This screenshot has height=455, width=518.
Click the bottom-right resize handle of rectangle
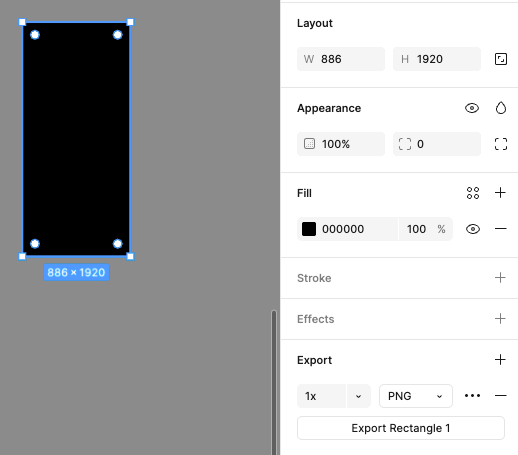(130, 256)
